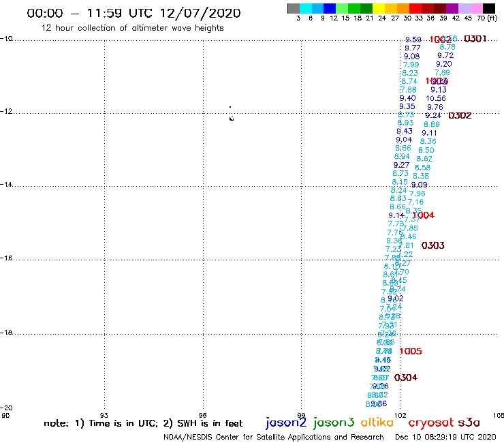Click the timestamp 'Dec 10 08:29:19 UTC 2020'

click(445, 437)
